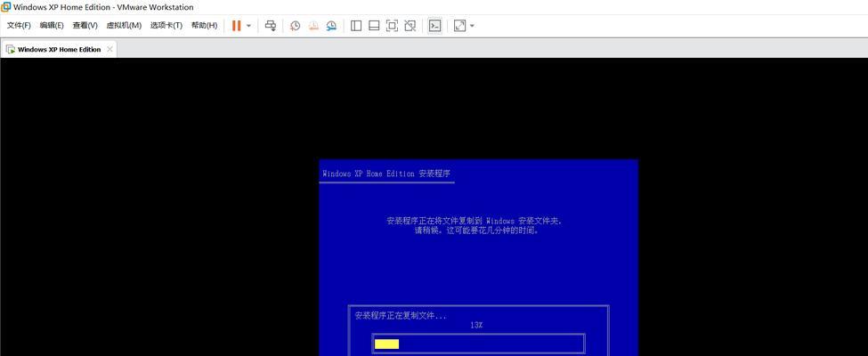Expand the stretch display dropdown arrow

tap(472, 26)
